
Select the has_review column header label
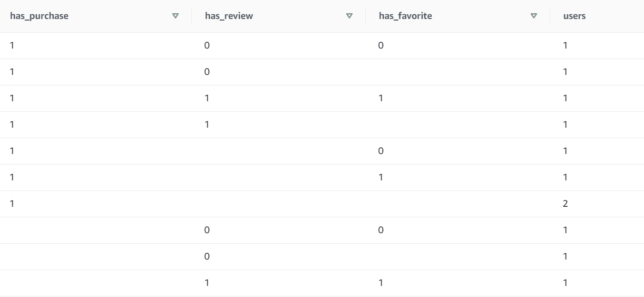[x=229, y=16]
